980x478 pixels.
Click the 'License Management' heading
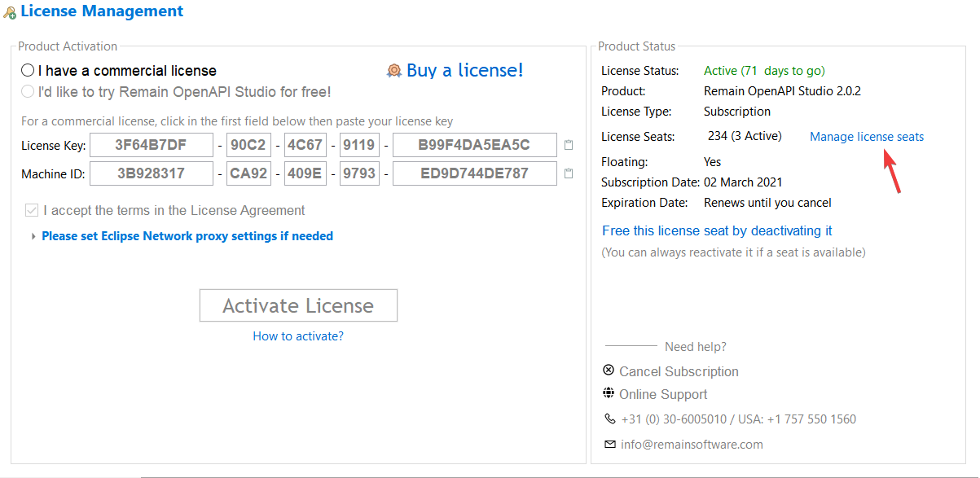[102, 11]
